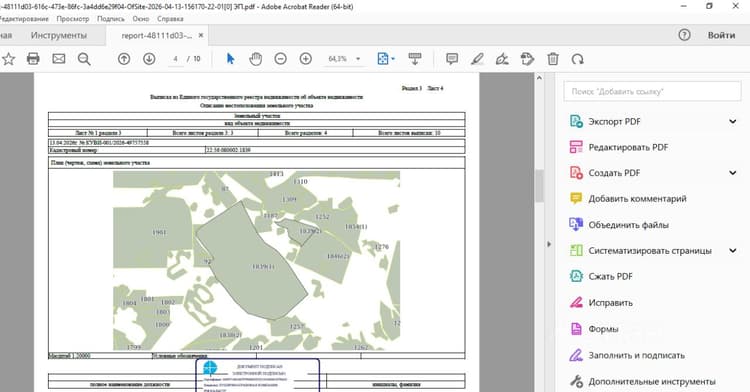Open sign document pen icon
This screenshot has height=392, width=750.
pos(502,59)
